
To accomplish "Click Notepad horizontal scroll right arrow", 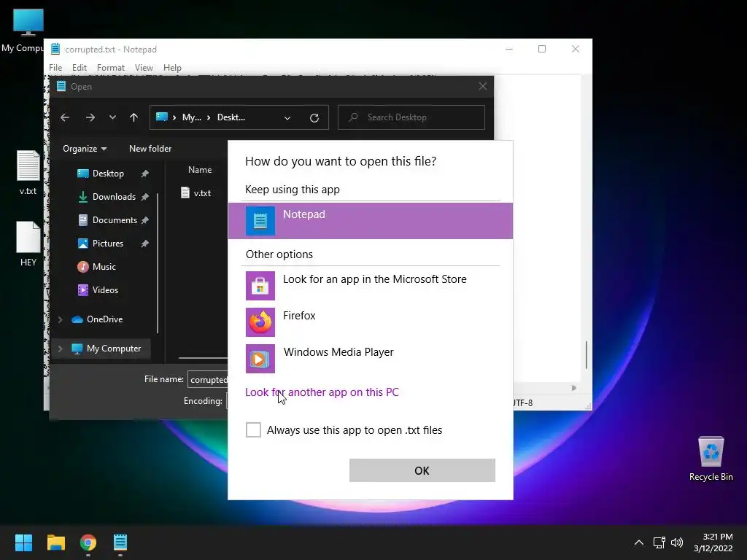I will click(574, 388).
